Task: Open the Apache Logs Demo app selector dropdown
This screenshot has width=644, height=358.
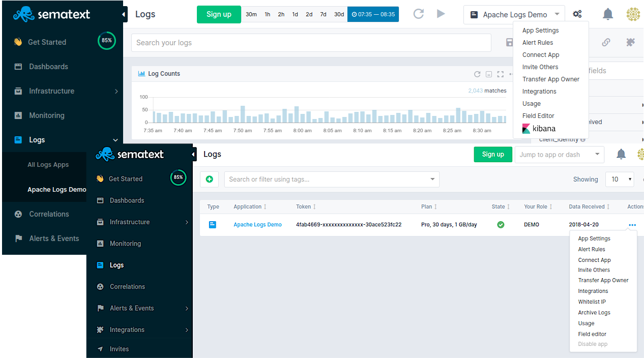Action: 514,14
